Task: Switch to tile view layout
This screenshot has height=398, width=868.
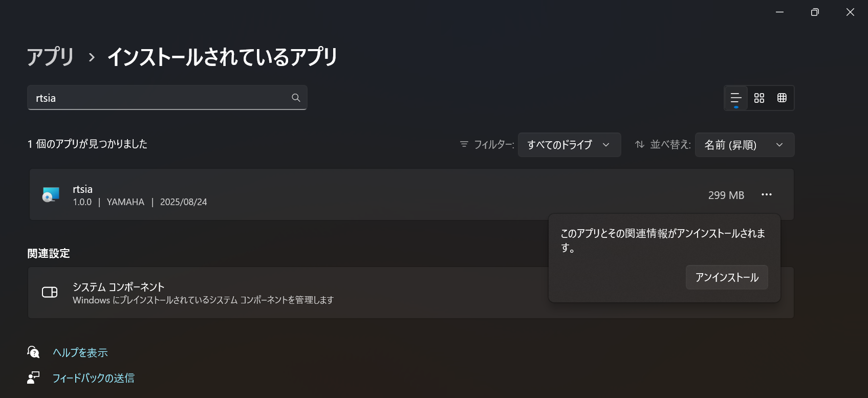Action: point(759,97)
